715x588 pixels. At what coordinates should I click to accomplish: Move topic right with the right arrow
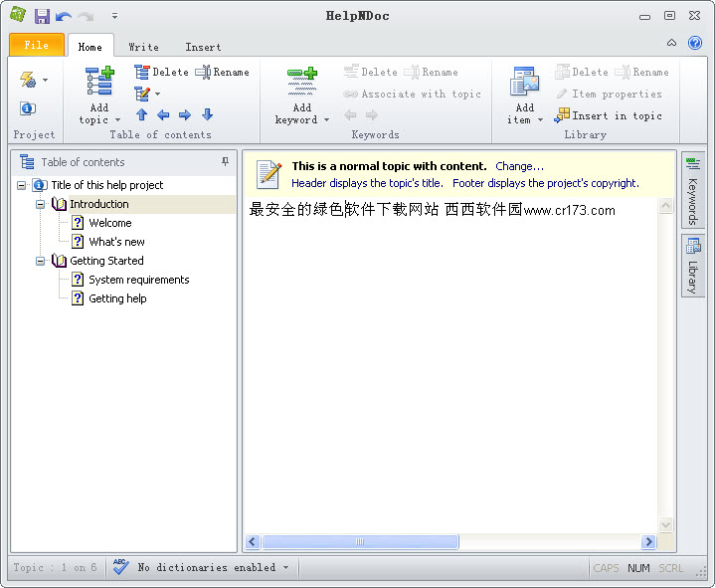(x=185, y=114)
